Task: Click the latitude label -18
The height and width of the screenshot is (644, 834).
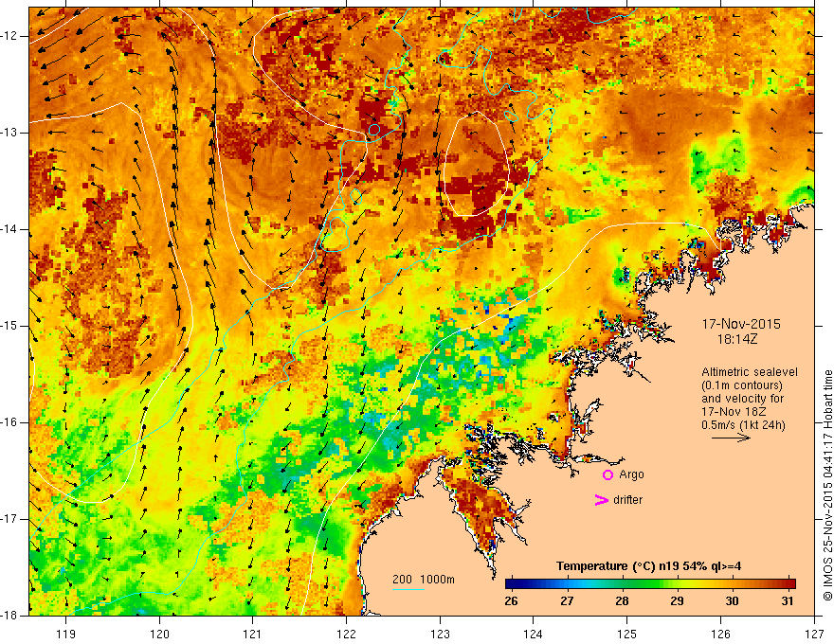Action: point(9,616)
